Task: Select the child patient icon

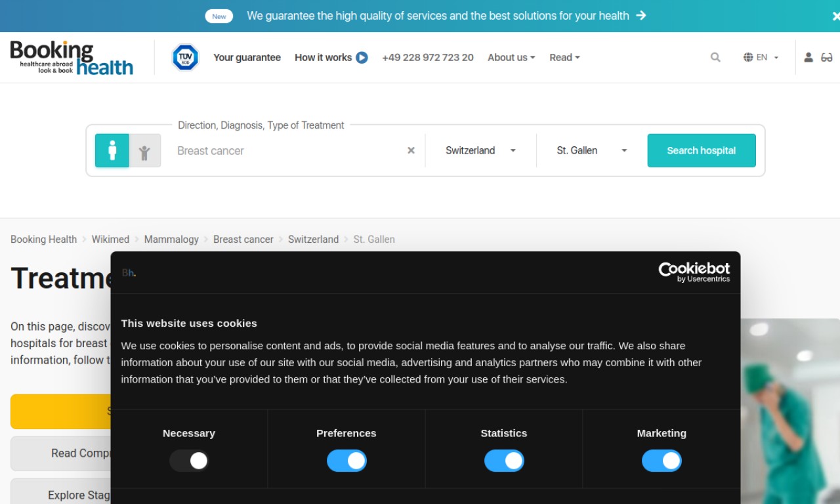Action: (x=144, y=150)
